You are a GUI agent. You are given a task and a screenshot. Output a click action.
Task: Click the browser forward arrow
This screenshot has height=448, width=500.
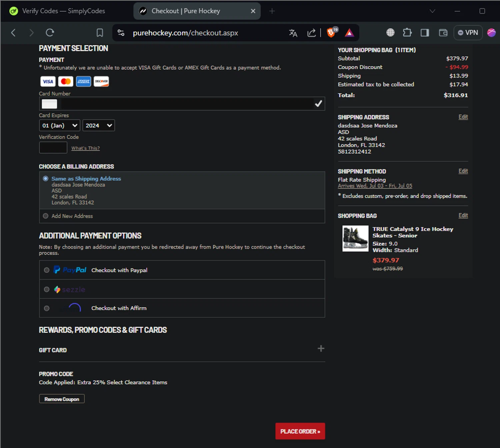click(x=31, y=33)
